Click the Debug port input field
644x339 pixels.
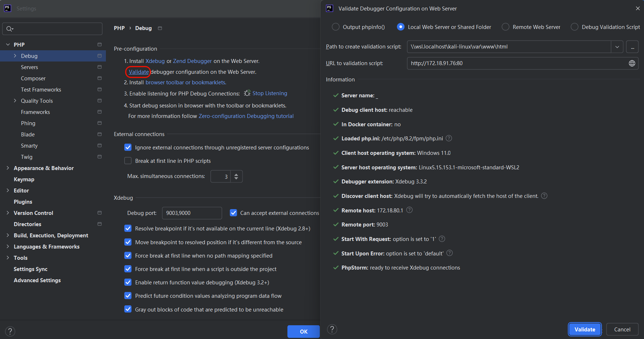click(192, 213)
